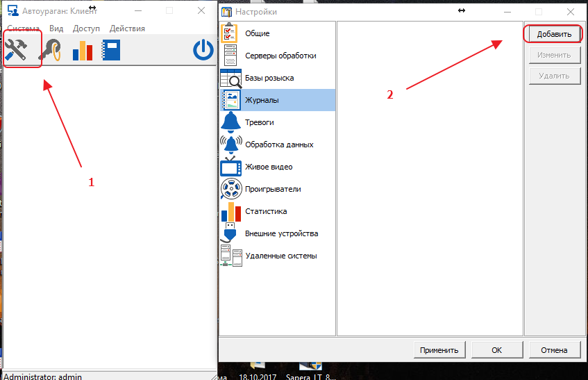Click the keys access icon in toolbar
The image size is (588, 380).
(51, 50)
